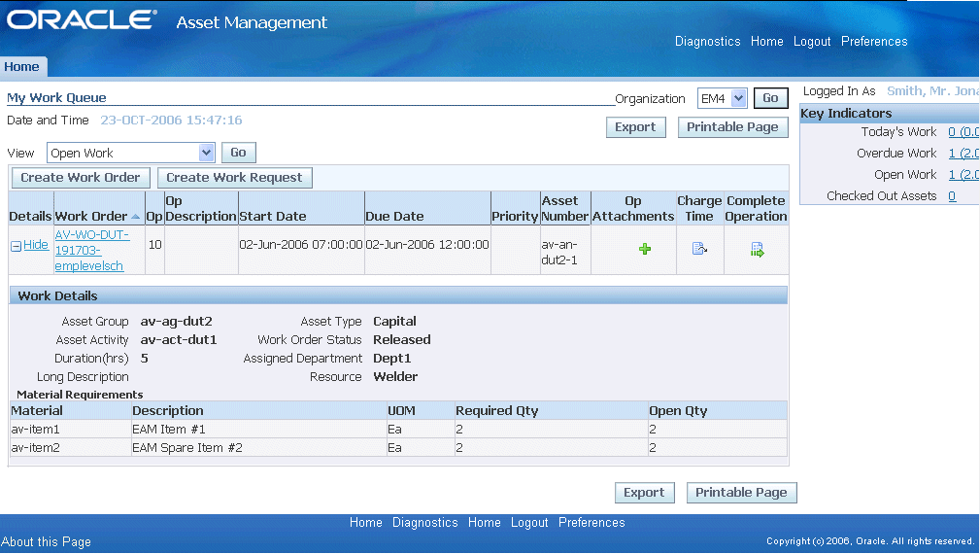Open the footer Diagnostics link

[425, 523]
